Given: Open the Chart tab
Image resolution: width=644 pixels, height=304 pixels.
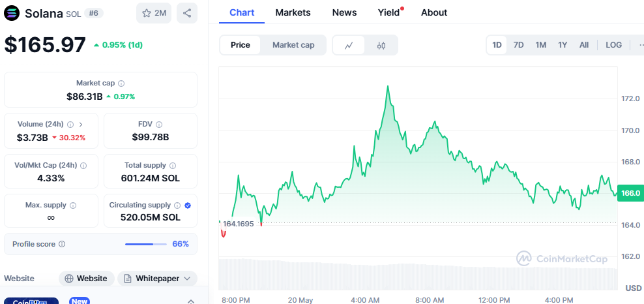Looking at the screenshot, I should tap(242, 12).
